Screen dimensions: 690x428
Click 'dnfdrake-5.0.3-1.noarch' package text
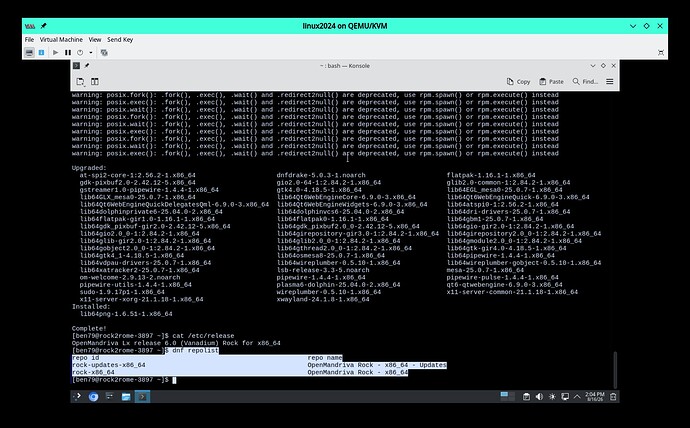point(321,175)
